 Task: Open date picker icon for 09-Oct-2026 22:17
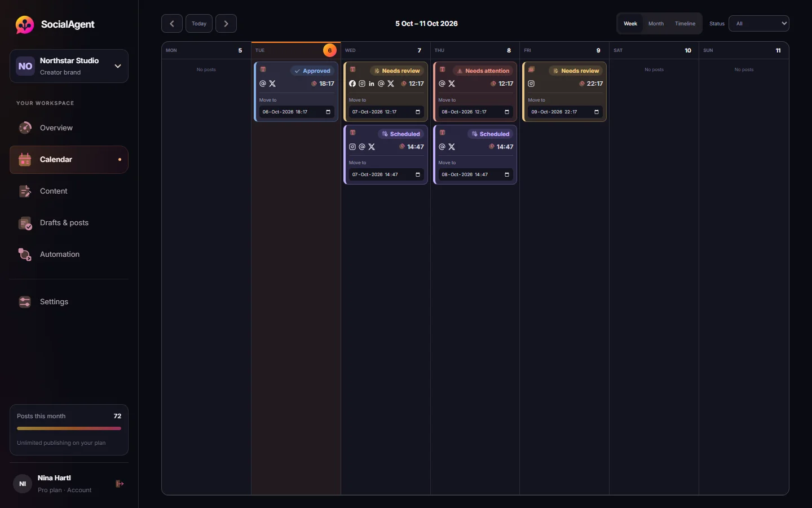coord(597,112)
